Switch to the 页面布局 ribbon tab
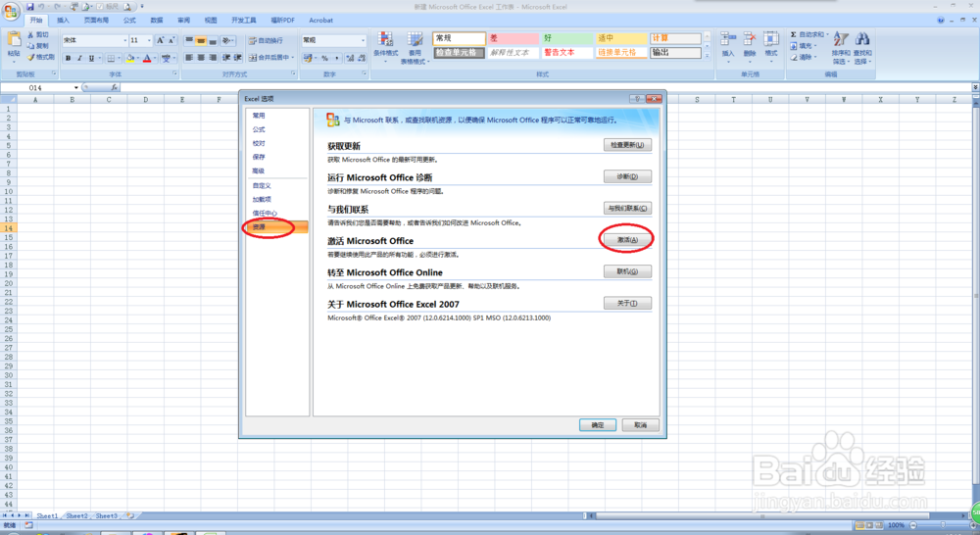Image resolution: width=980 pixels, height=535 pixels. [x=96, y=20]
